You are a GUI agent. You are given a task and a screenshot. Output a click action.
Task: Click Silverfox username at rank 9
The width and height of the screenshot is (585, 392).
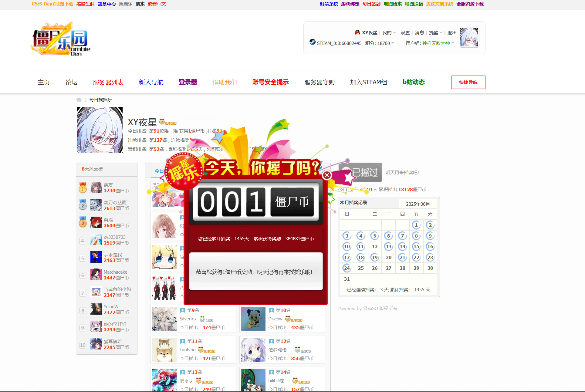pyautogui.click(x=188, y=319)
